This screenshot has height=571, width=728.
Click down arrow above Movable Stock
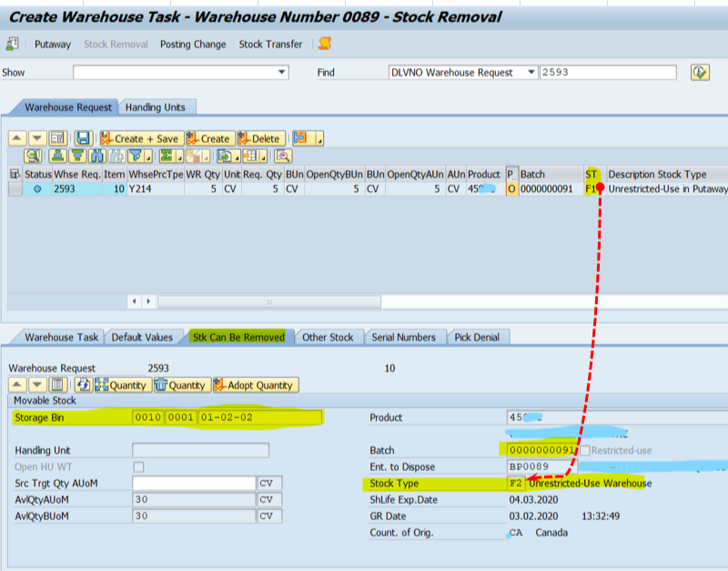pyautogui.click(x=37, y=385)
